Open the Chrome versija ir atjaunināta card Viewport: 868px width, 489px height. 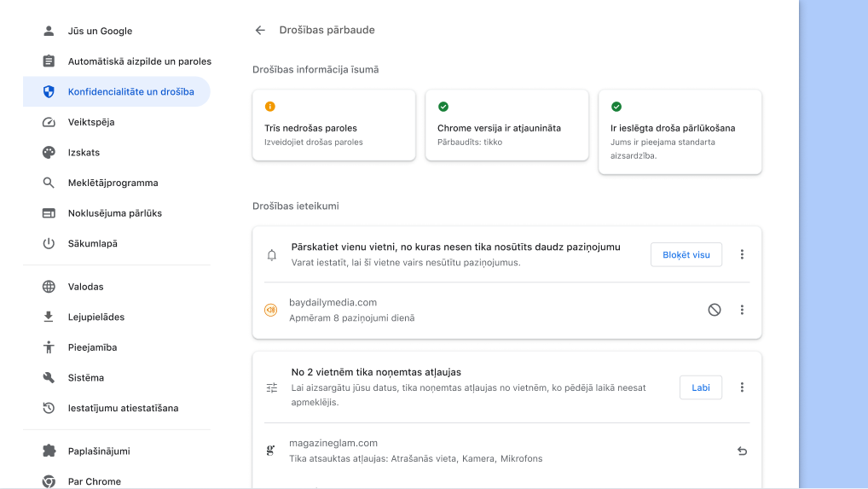(506, 125)
